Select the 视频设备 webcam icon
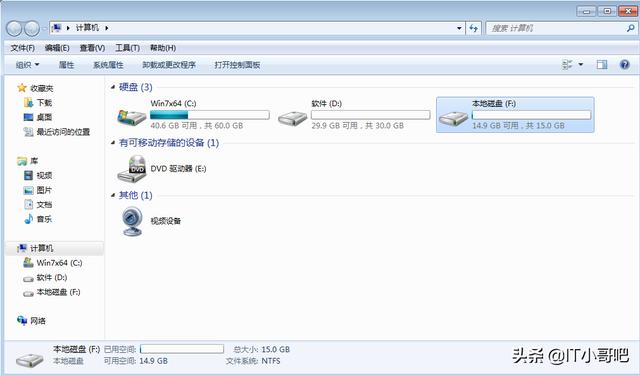640x375 pixels. click(x=132, y=221)
